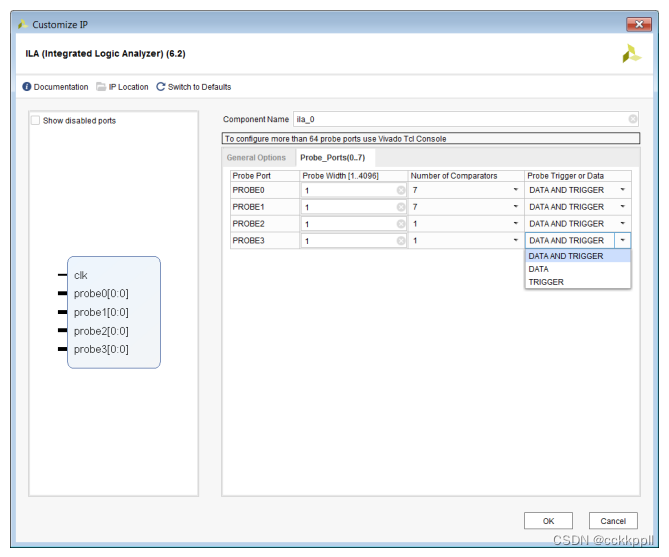Open PROBE0 Number of Comparators dropdown
669x557 pixels.
pyautogui.click(x=515, y=190)
